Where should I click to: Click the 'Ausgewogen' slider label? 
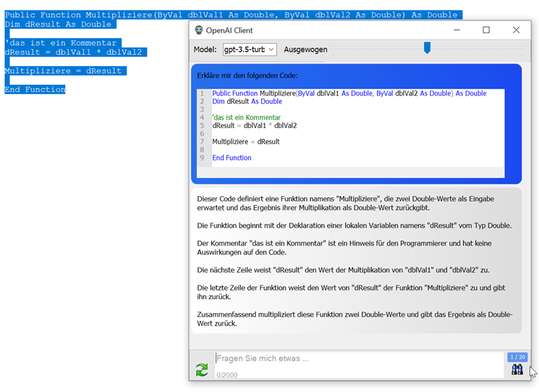(306, 50)
